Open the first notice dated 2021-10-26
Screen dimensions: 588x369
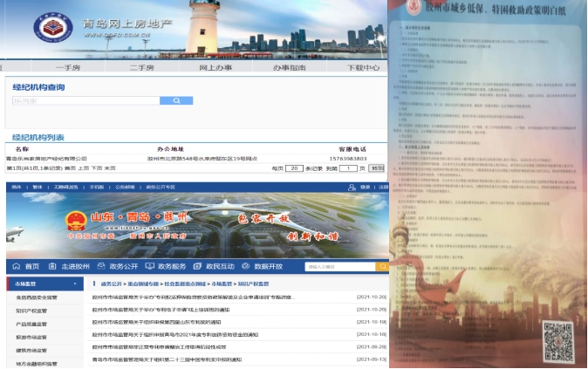(194, 297)
